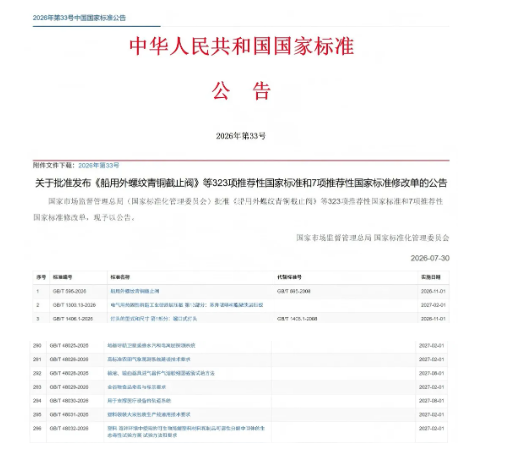The height and width of the screenshot is (450, 516).
Task: Open standard name link in row 293
Action: pos(137,387)
